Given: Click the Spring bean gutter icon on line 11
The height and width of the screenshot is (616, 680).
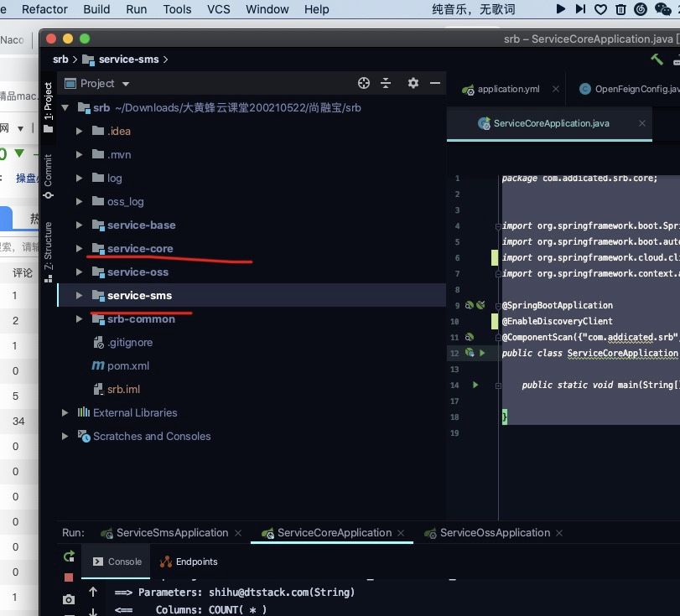Looking at the screenshot, I should 470,337.
